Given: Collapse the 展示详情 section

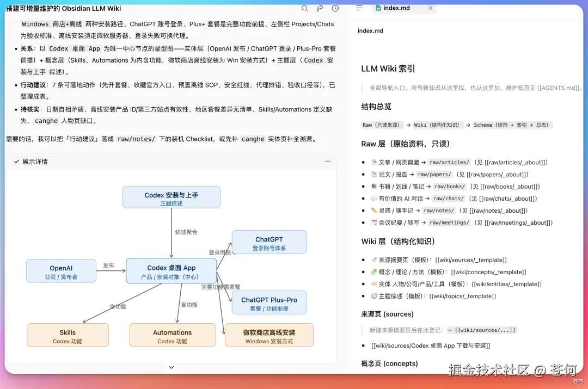Looking at the screenshot, I should 30,162.
